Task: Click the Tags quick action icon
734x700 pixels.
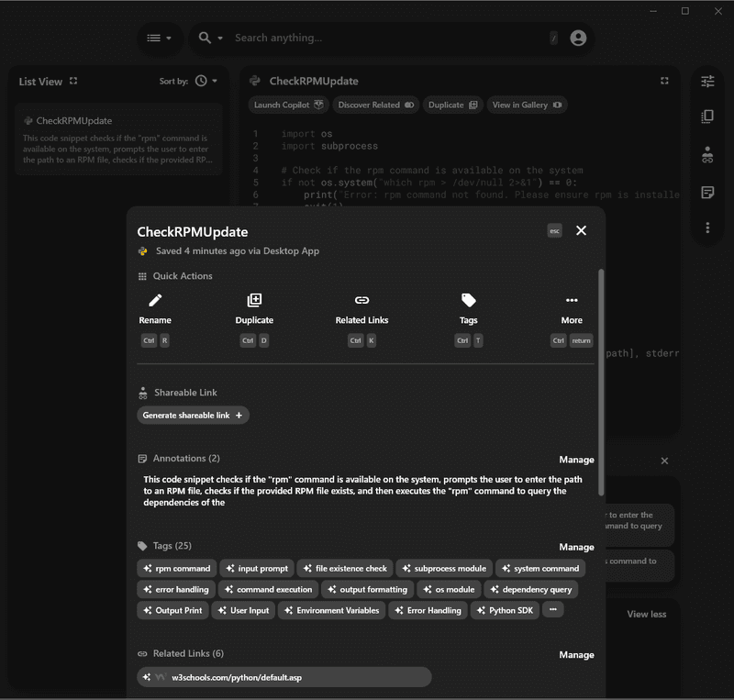Action: 468,299
